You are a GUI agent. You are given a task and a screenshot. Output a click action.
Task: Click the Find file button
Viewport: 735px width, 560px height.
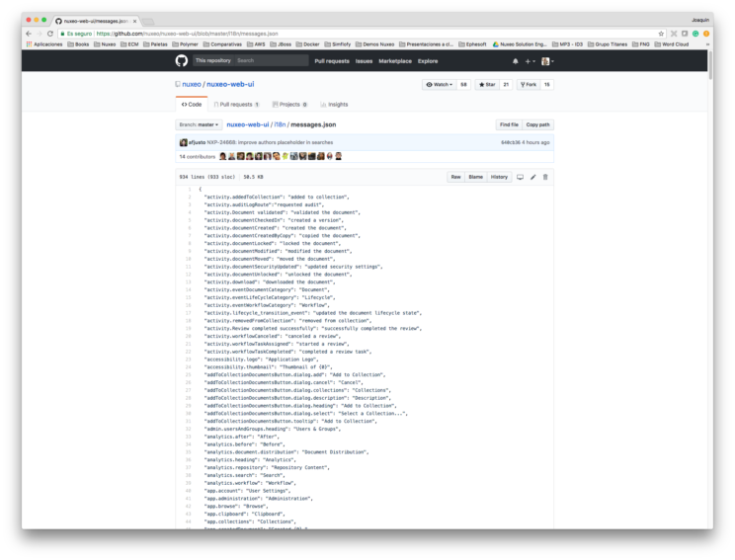coord(509,125)
